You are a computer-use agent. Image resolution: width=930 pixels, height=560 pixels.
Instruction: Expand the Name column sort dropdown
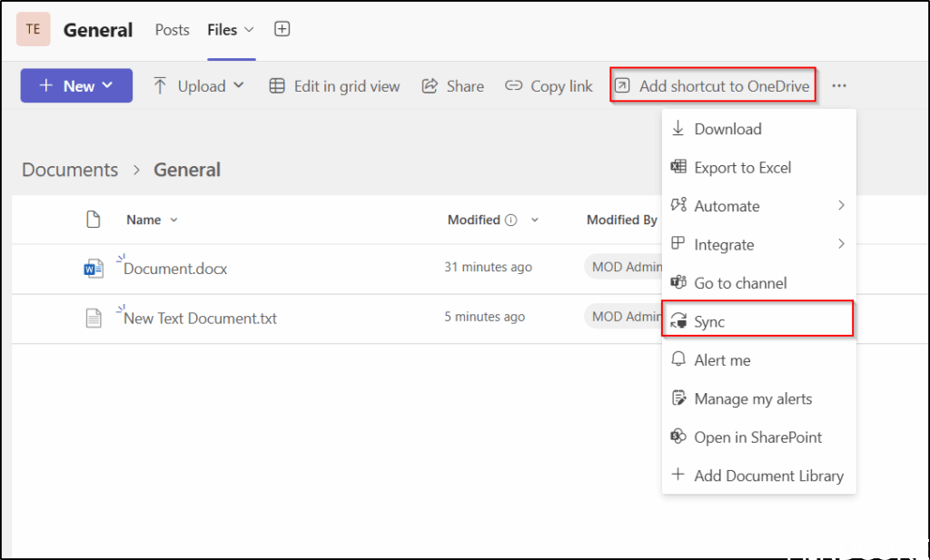pyautogui.click(x=153, y=220)
